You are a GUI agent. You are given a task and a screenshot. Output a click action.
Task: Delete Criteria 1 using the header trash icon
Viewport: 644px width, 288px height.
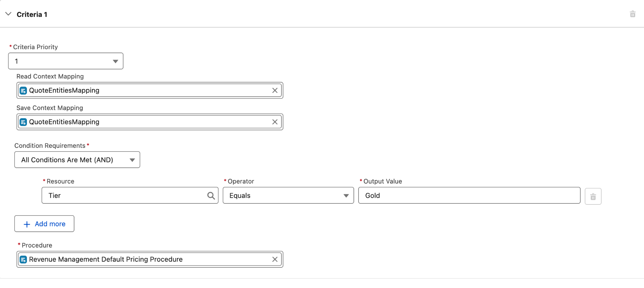coord(633,14)
